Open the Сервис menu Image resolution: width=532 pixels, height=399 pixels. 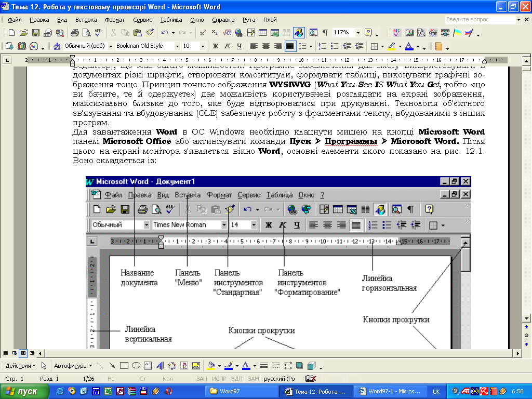pos(142,20)
